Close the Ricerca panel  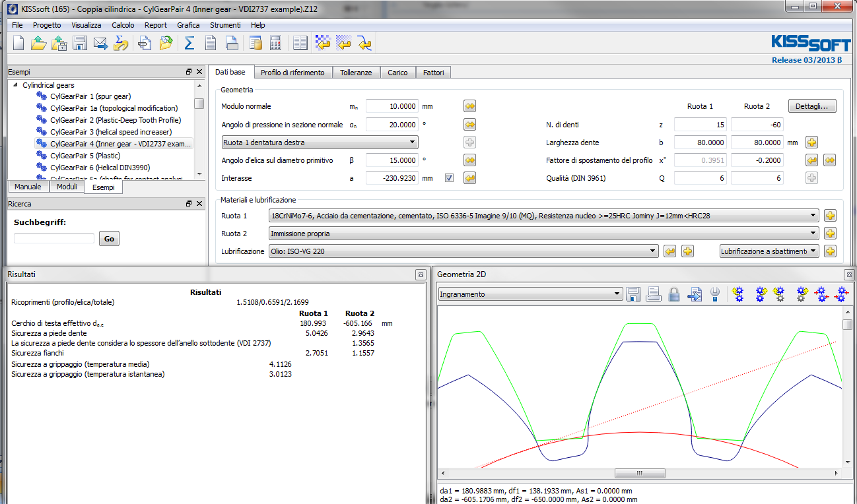(199, 204)
